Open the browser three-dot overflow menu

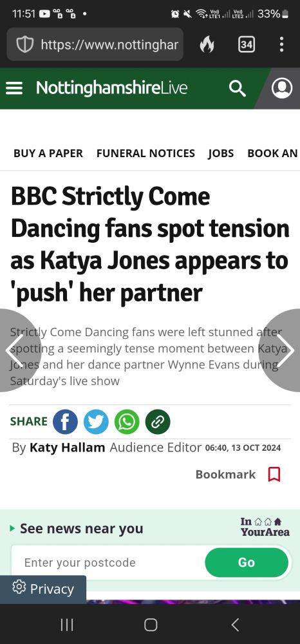281,44
